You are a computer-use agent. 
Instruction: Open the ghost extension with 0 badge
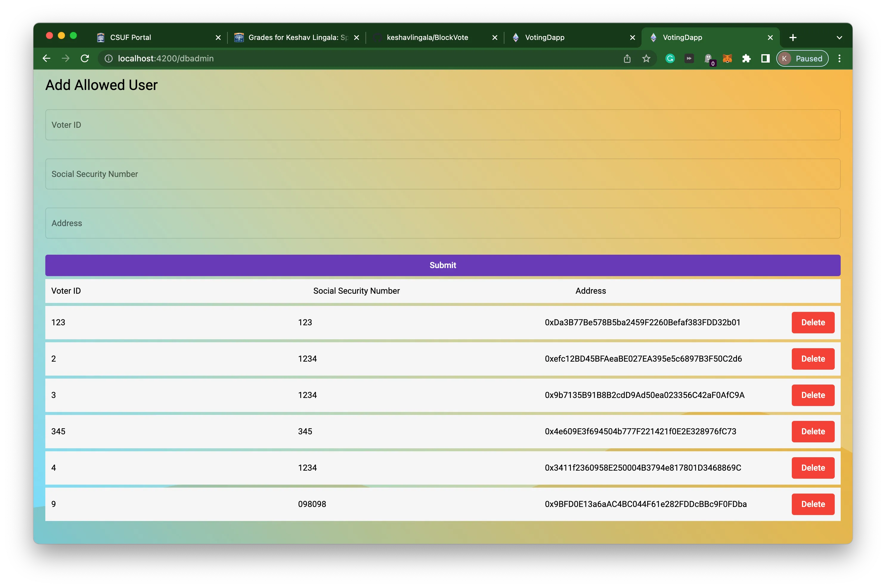point(709,59)
